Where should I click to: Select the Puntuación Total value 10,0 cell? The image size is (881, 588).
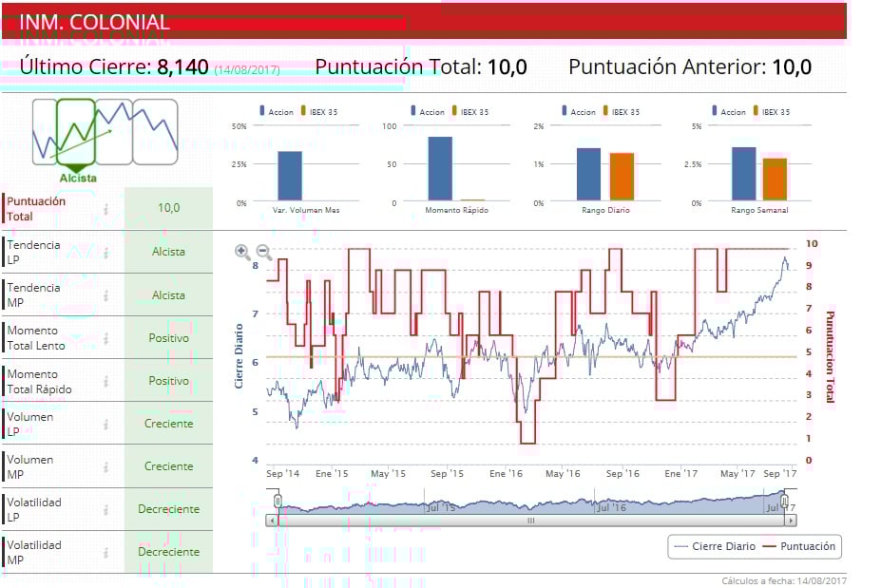pos(168,208)
